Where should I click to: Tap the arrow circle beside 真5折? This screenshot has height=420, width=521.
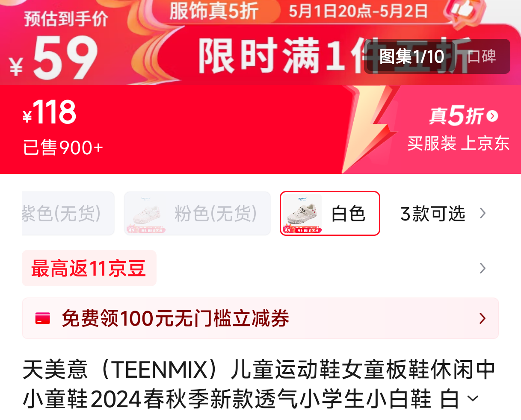pyautogui.click(x=492, y=116)
